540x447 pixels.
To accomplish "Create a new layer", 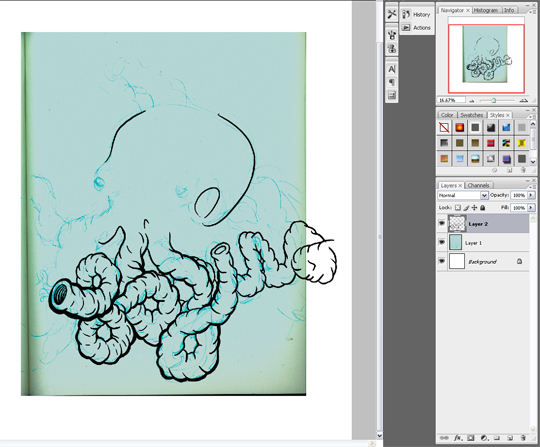I will (510, 438).
